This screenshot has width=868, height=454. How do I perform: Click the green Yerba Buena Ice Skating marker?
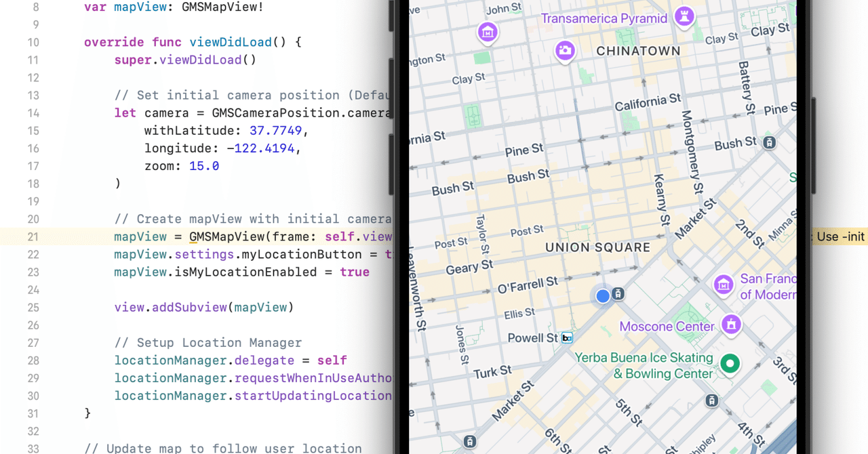[730, 365]
